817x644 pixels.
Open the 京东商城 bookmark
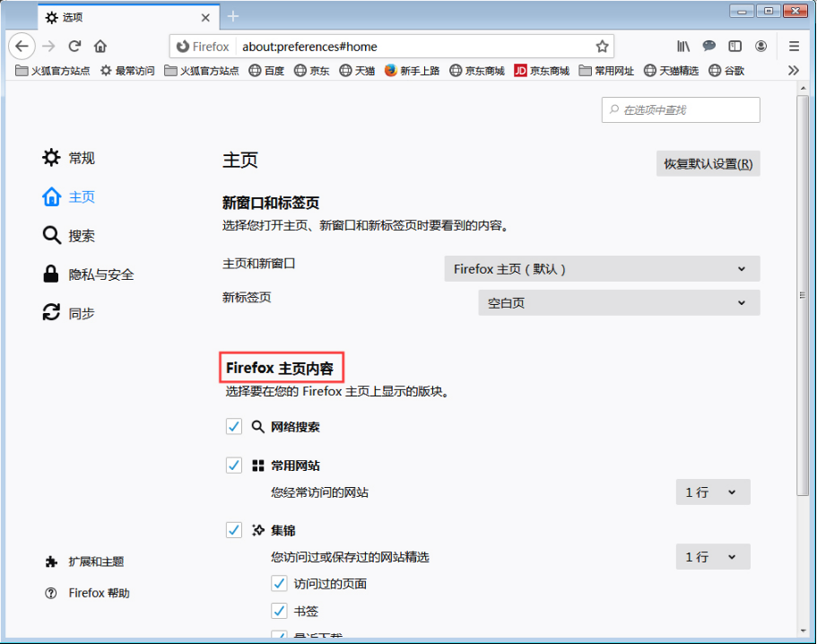pos(482,70)
